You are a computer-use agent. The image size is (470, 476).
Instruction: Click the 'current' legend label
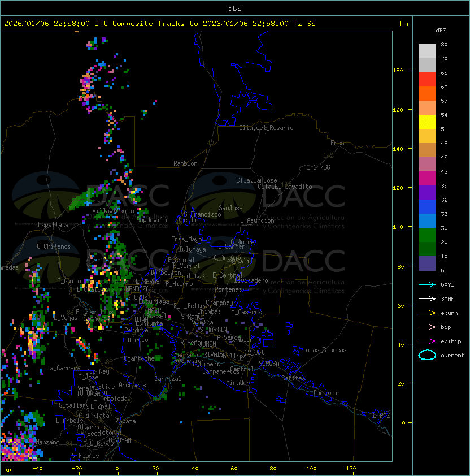(x=452, y=355)
